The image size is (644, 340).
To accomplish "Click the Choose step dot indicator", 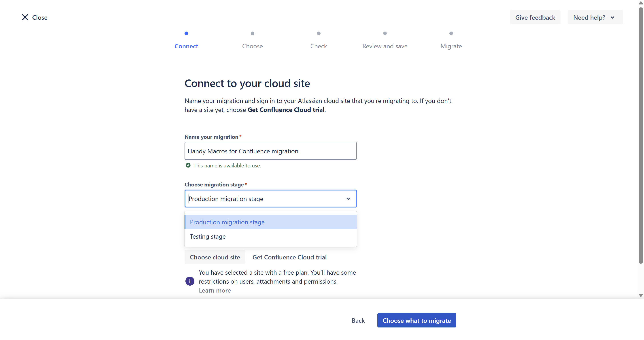I will (253, 33).
